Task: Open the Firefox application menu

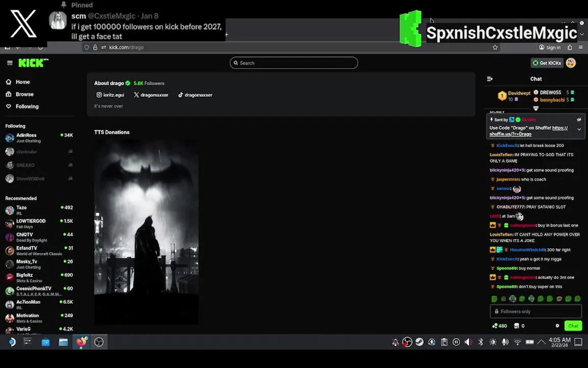Action: [580, 48]
